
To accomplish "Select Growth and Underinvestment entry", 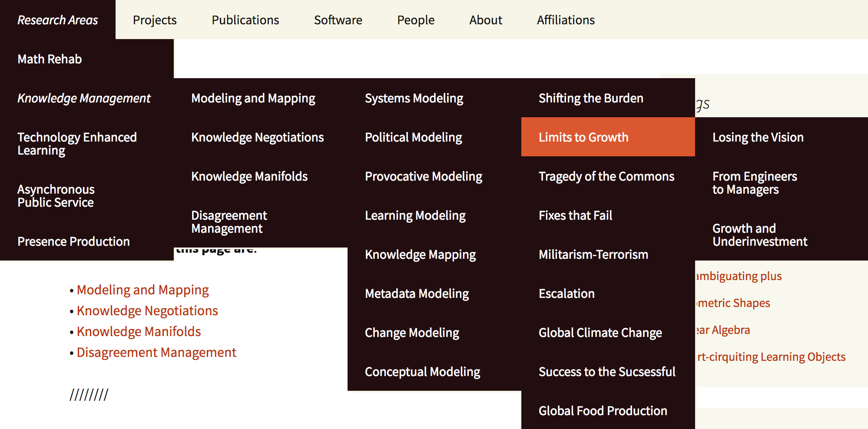I will pyautogui.click(x=759, y=235).
